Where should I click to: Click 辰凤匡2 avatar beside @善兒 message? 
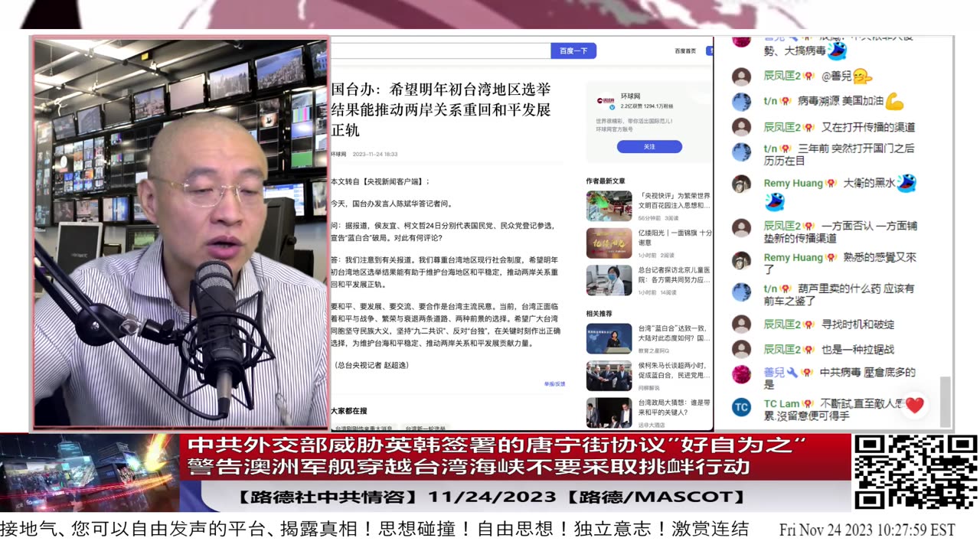coord(741,77)
